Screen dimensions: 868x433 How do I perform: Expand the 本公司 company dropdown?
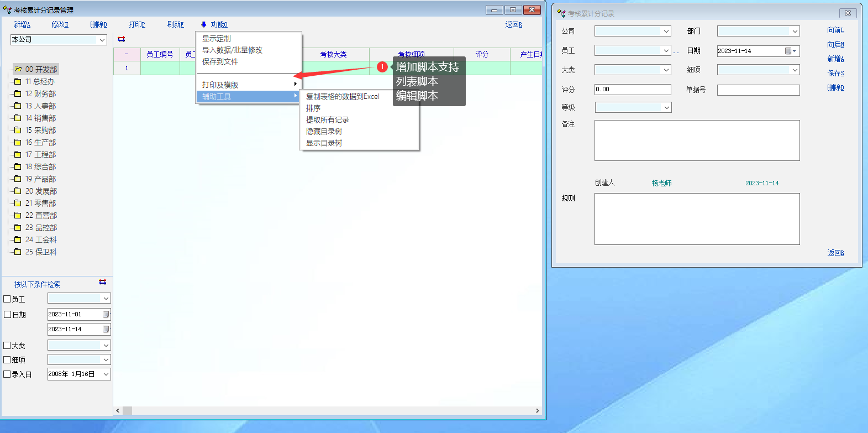click(102, 40)
